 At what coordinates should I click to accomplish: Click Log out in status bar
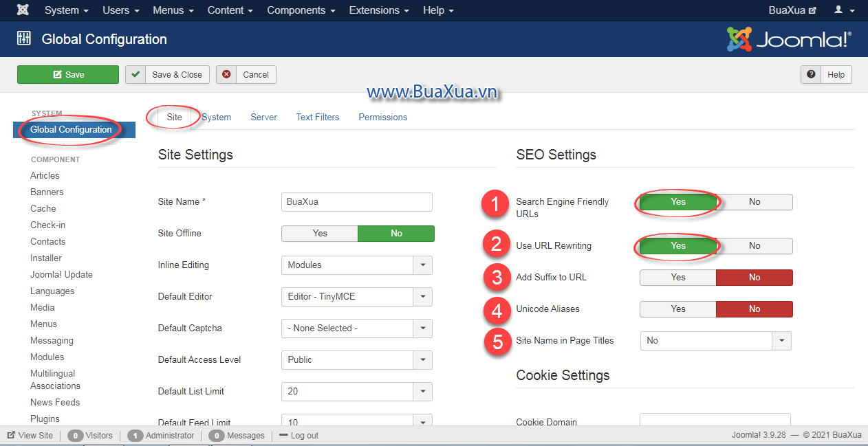tap(299, 436)
